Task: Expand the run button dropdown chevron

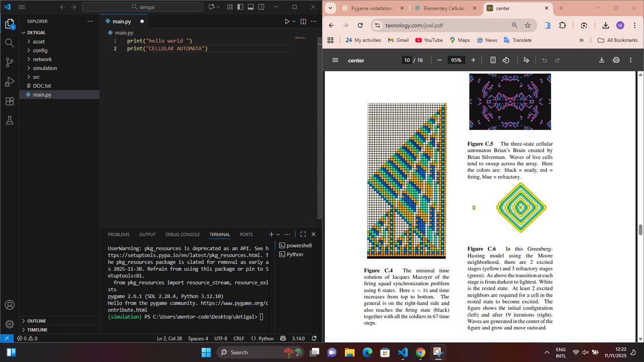Action: point(294,21)
